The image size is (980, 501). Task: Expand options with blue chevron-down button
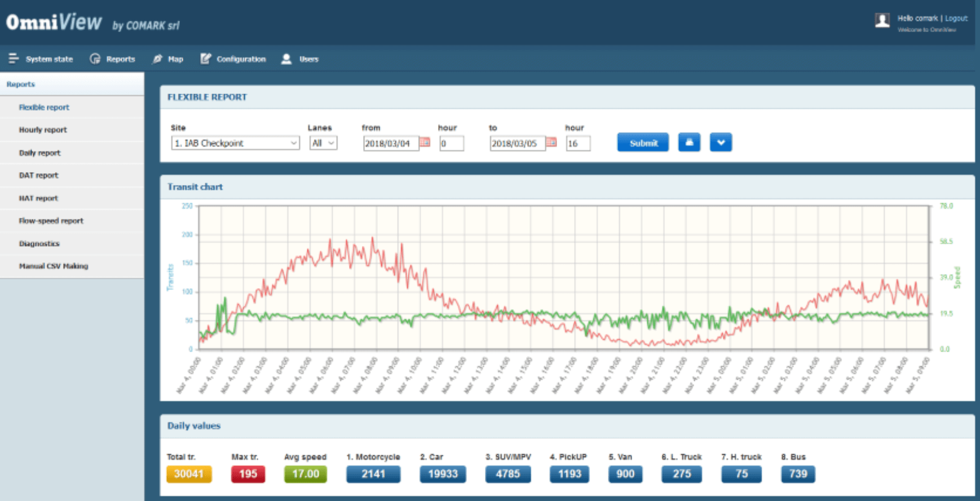point(721,143)
